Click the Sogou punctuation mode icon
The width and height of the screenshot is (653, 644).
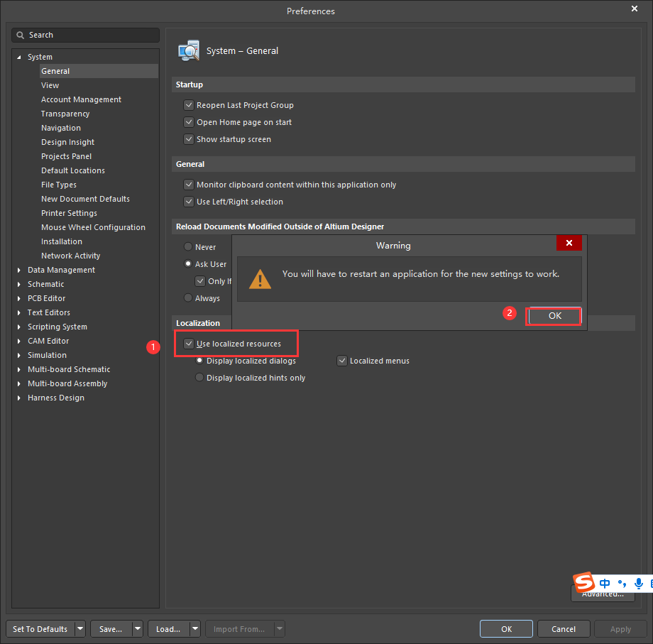(x=622, y=583)
